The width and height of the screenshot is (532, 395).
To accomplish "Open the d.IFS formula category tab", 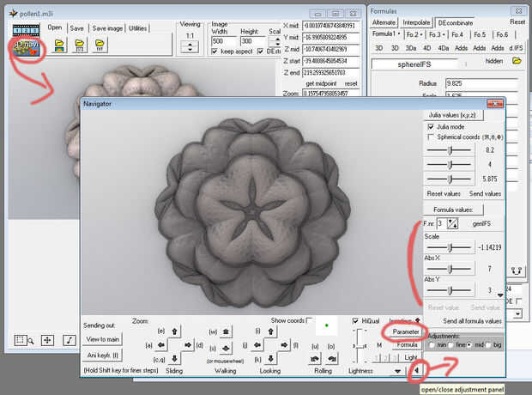I will click(x=516, y=48).
